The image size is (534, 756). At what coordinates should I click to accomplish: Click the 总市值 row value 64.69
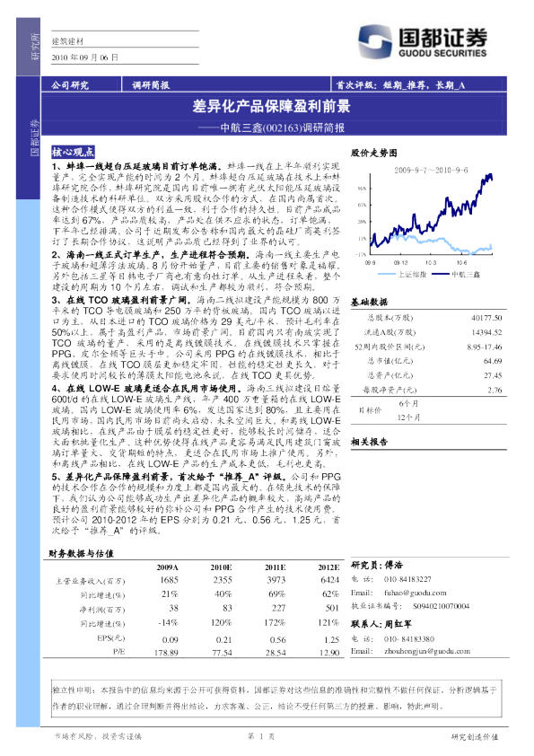(x=493, y=361)
